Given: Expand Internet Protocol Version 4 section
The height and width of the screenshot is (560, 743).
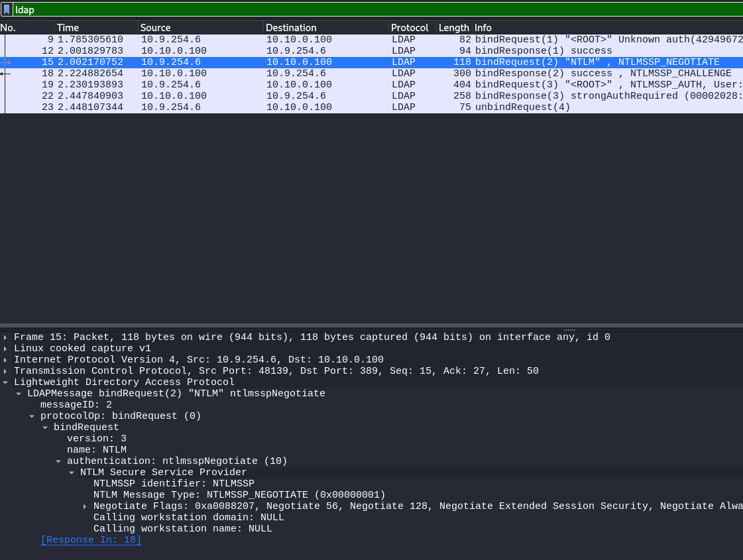Looking at the screenshot, I should (6, 360).
